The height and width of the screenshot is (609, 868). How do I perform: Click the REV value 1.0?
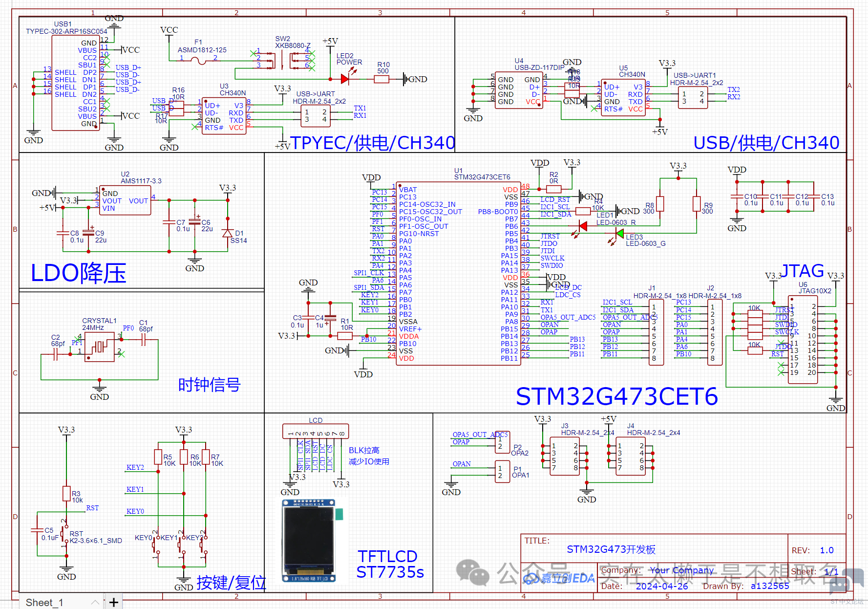pyautogui.click(x=826, y=550)
